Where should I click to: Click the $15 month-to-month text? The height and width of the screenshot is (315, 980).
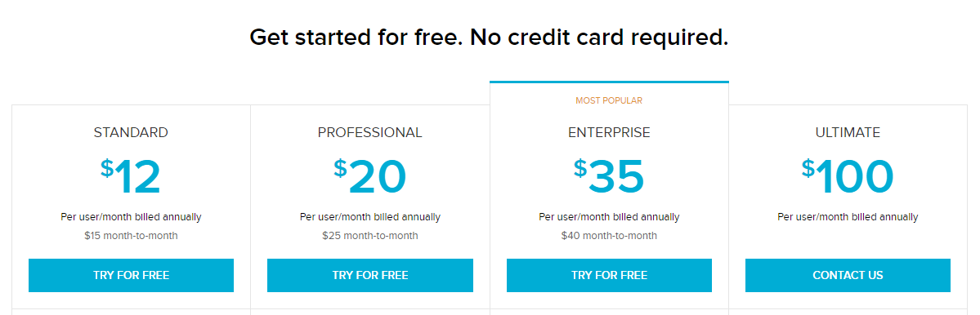click(132, 236)
